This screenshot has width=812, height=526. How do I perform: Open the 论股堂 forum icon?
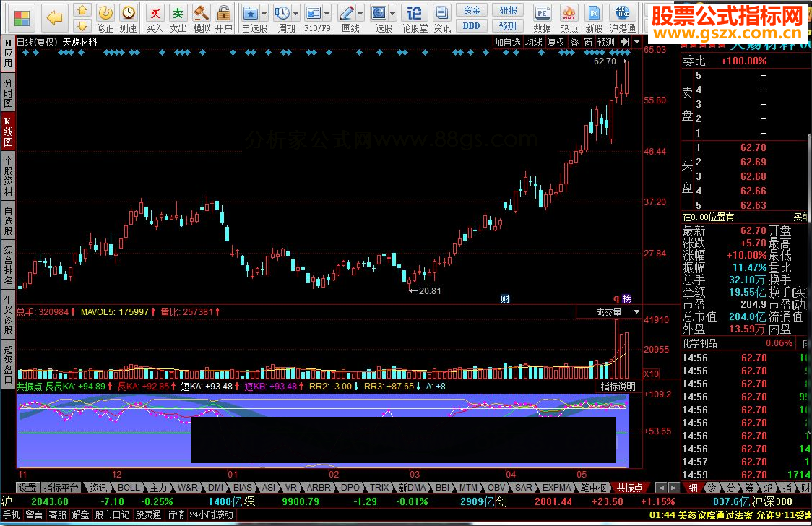[x=415, y=18]
